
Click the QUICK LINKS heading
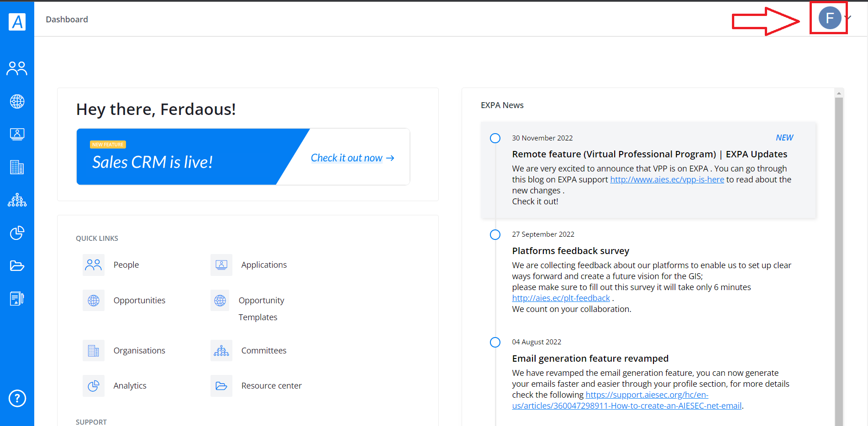[97, 239]
